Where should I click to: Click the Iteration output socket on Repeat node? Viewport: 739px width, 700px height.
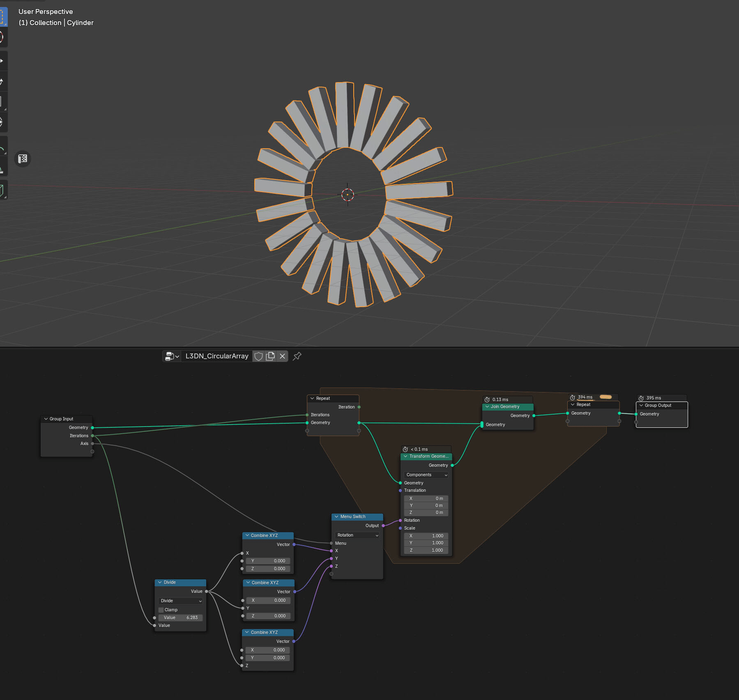pyautogui.click(x=359, y=407)
